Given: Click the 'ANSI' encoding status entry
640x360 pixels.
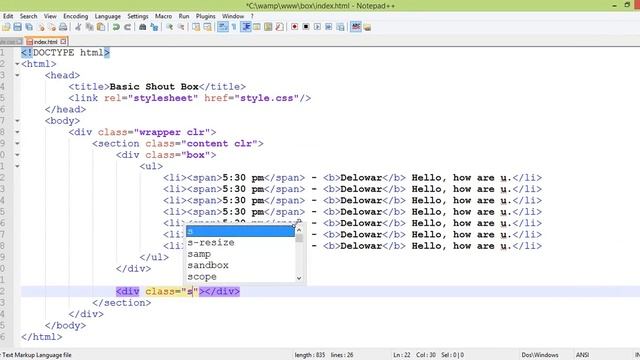Looking at the screenshot, I should pos(582,355).
